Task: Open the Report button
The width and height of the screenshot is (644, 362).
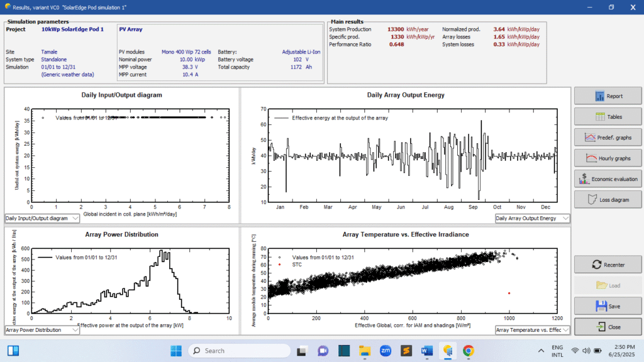Action: 608,96
